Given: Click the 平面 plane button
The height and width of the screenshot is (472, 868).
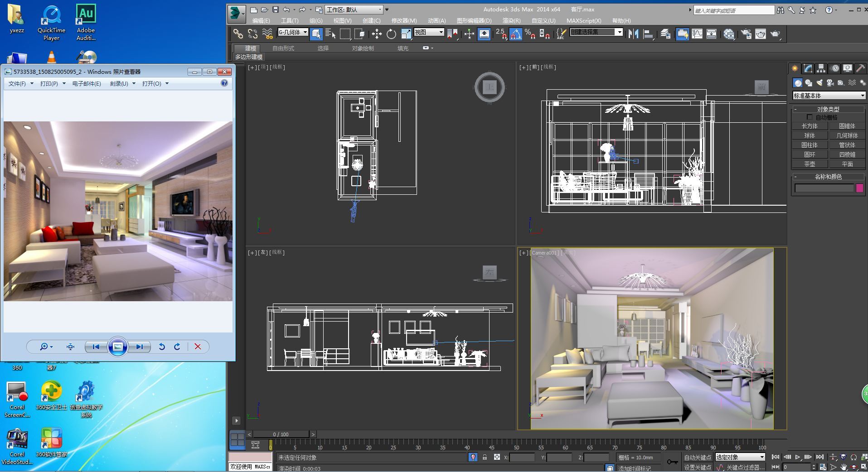Looking at the screenshot, I should (847, 164).
